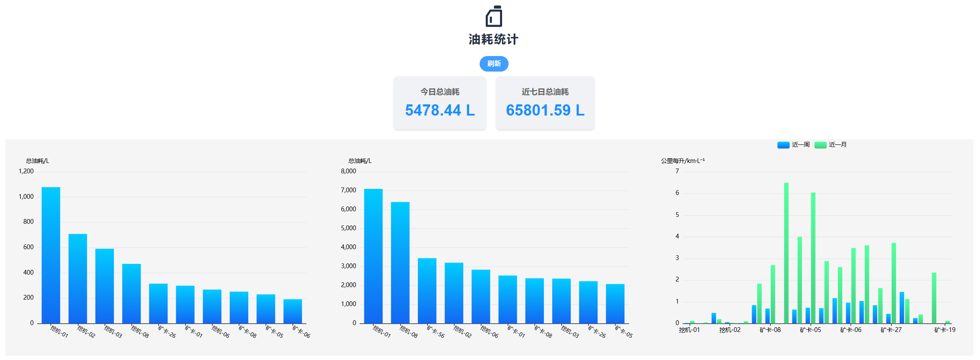The width and height of the screenshot is (980, 360).
Task: Select the 近七日总油耗 summary card
Action: 545,103
